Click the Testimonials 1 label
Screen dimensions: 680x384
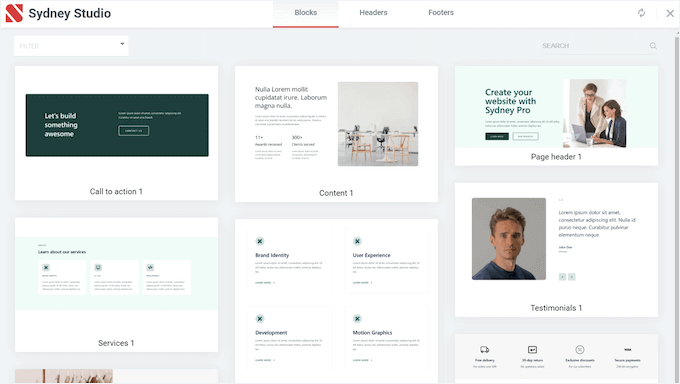tap(556, 308)
